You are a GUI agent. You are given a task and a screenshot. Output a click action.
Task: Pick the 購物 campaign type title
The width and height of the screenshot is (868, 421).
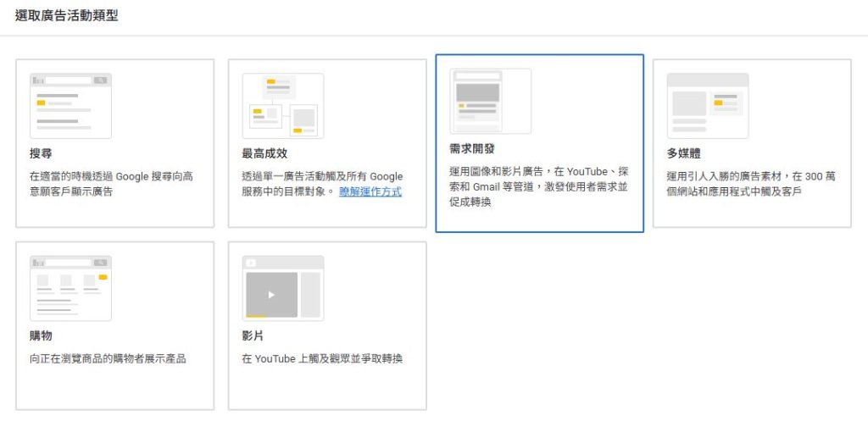point(41,335)
